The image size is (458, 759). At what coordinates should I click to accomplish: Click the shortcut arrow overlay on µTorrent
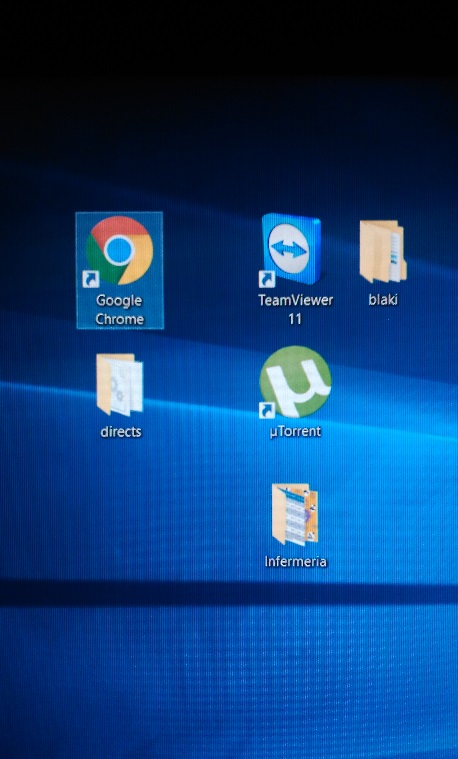(266, 410)
